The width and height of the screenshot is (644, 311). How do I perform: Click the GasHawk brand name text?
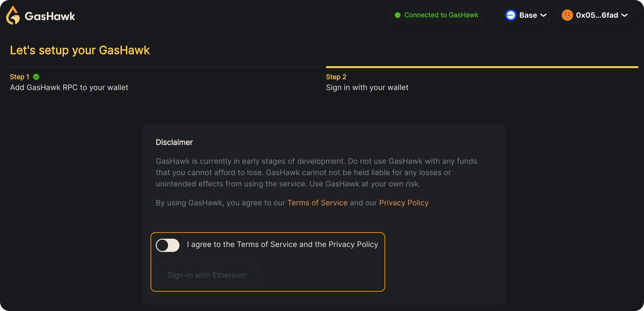point(50,16)
